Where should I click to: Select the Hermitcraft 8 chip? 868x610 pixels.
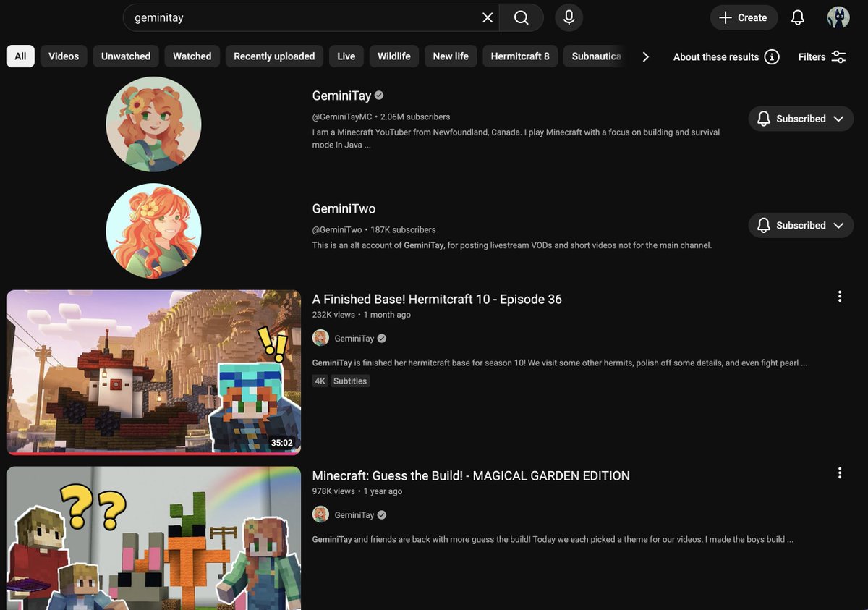tap(520, 56)
